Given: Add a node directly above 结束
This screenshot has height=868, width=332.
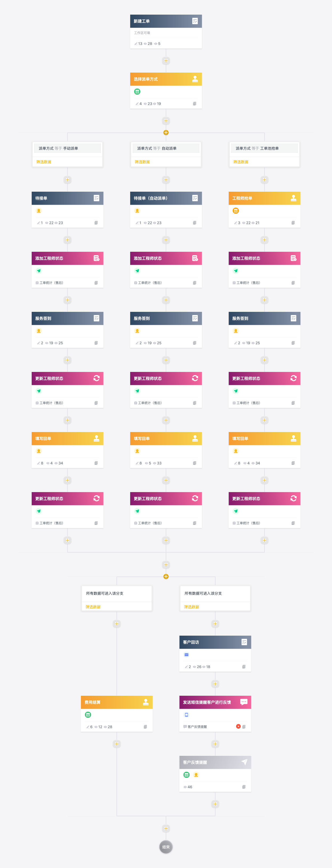Looking at the screenshot, I should coord(166,828).
